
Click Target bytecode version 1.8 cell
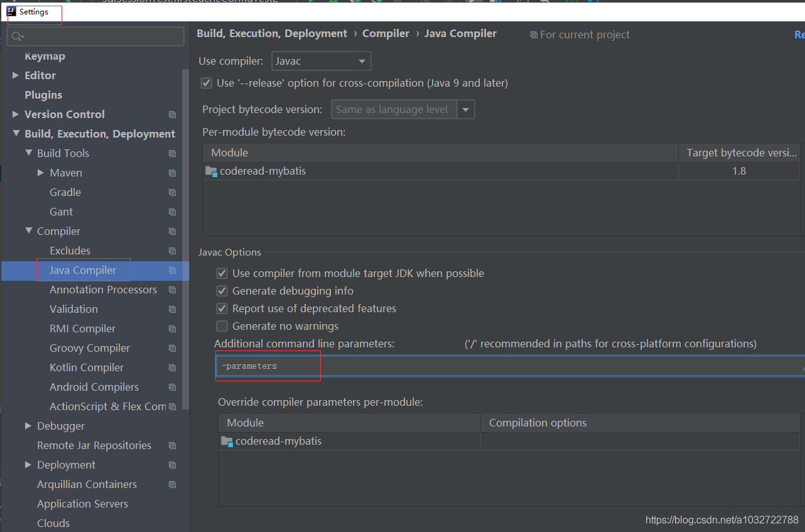pyautogui.click(x=739, y=171)
